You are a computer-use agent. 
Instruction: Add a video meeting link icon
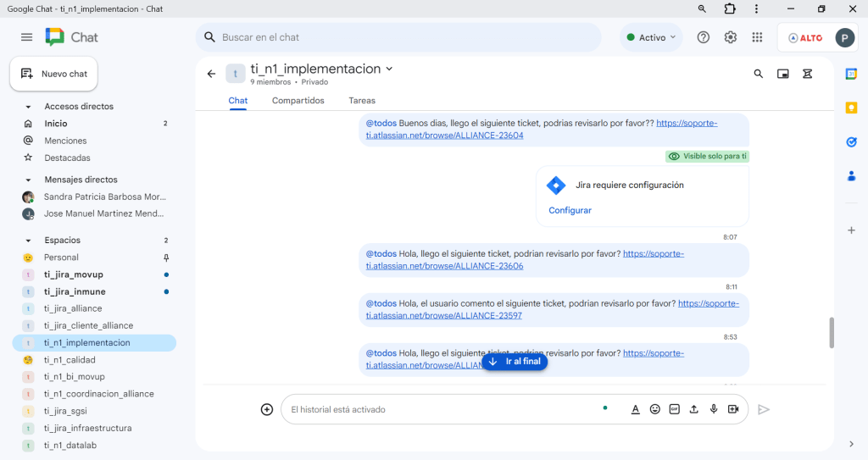pyautogui.click(x=733, y=409)
